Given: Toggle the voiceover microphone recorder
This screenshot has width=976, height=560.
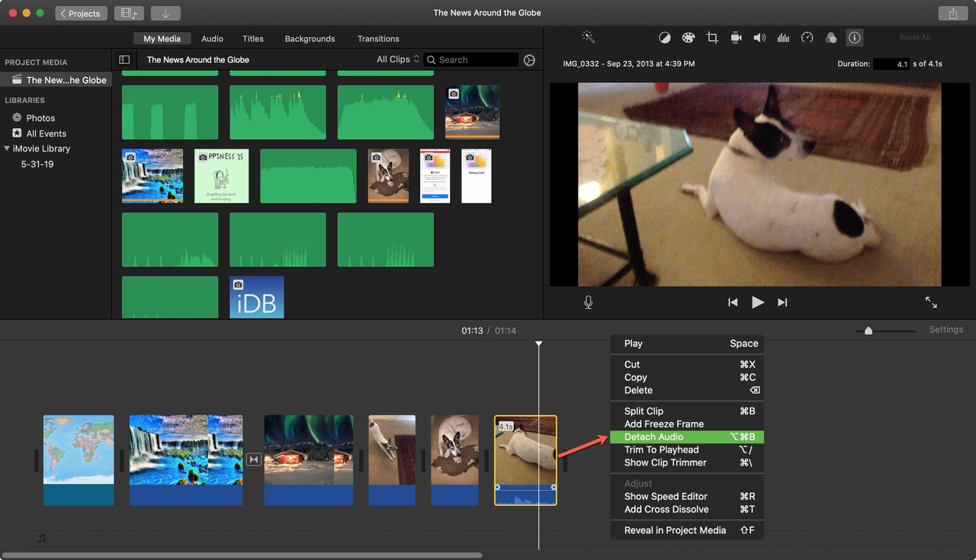Looking at the screenshot, I should click(x=588, y=302).
